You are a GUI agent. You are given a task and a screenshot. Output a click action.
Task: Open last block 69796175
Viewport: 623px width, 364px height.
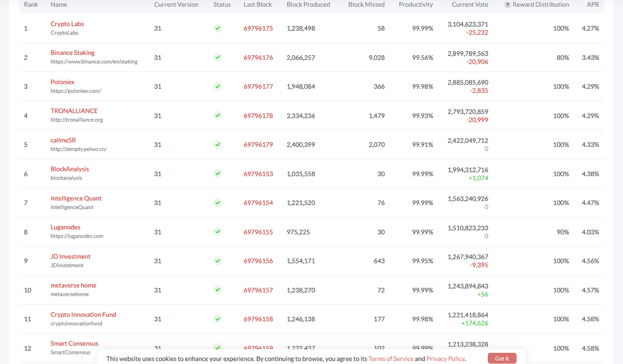click(258, 28)
